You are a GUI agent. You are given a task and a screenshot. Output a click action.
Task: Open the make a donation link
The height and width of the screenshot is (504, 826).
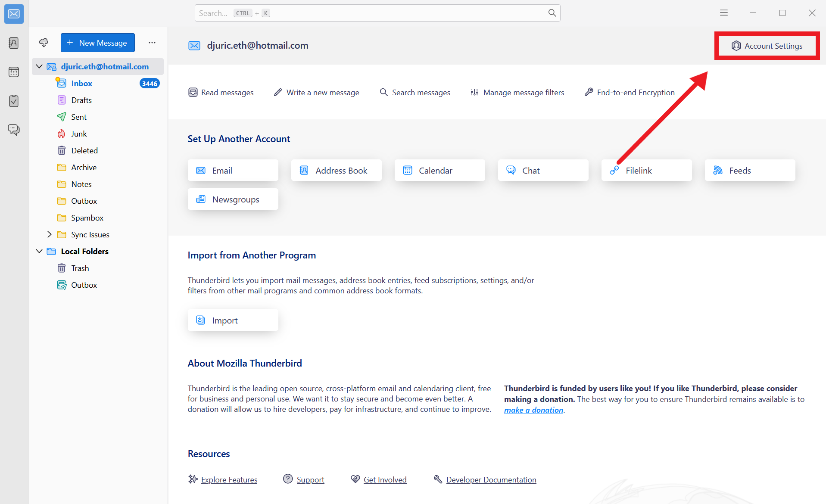(x=533, y=410)
